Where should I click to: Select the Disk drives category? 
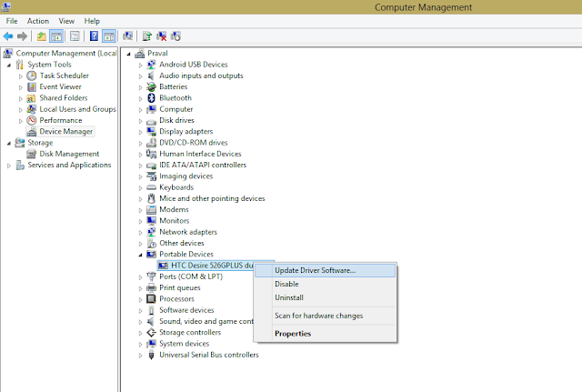pos(176,120)
